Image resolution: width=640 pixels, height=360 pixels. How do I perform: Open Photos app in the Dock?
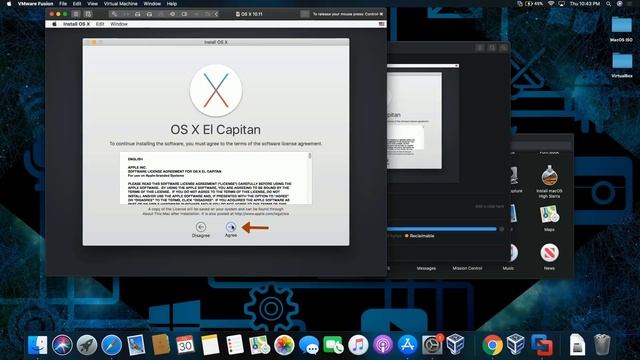click(284, 345)
